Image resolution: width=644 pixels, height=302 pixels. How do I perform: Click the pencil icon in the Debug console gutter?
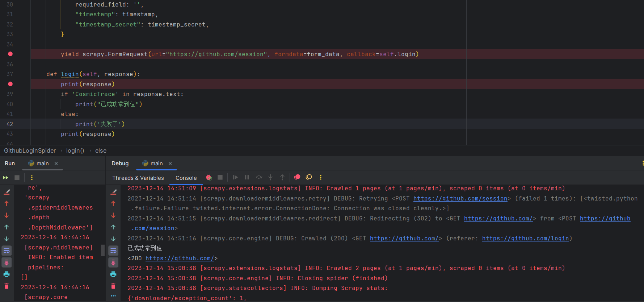(113, 192)
